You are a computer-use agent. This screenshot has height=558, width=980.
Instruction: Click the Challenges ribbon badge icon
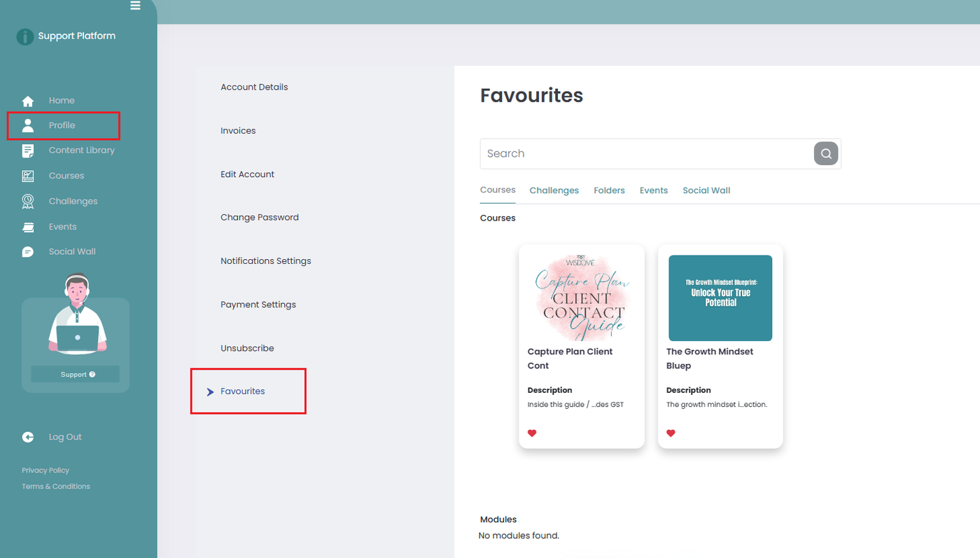(28, 202)
